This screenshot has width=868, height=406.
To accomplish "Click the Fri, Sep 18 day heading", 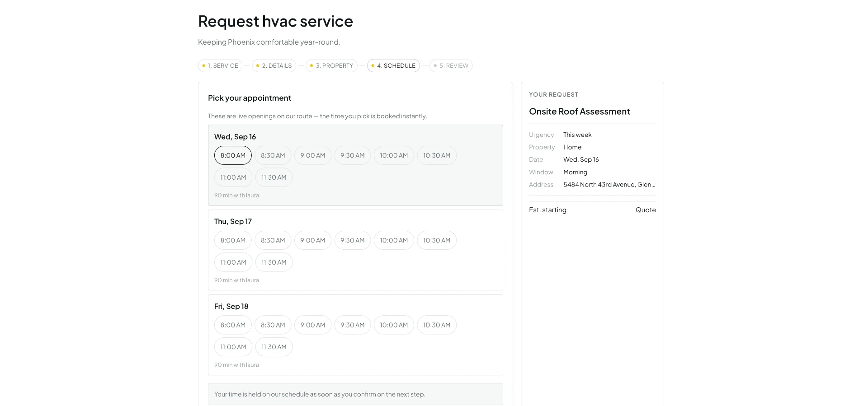I will coord(231,306).
